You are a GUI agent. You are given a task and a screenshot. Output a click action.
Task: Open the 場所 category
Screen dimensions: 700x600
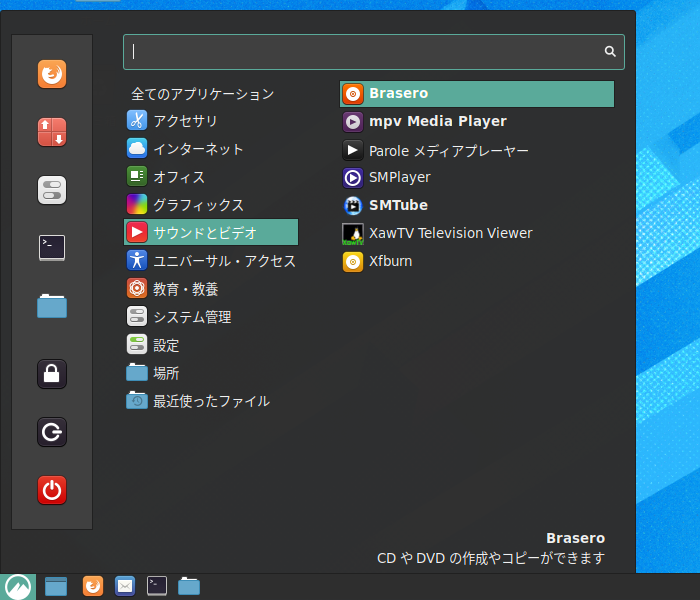(x=211, y=373)
